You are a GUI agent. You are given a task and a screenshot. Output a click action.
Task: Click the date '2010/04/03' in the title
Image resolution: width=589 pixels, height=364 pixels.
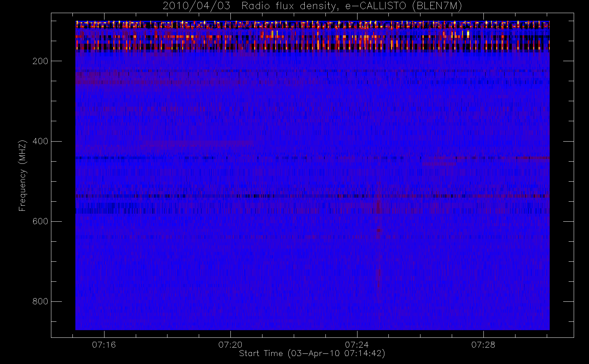point(197,6)
